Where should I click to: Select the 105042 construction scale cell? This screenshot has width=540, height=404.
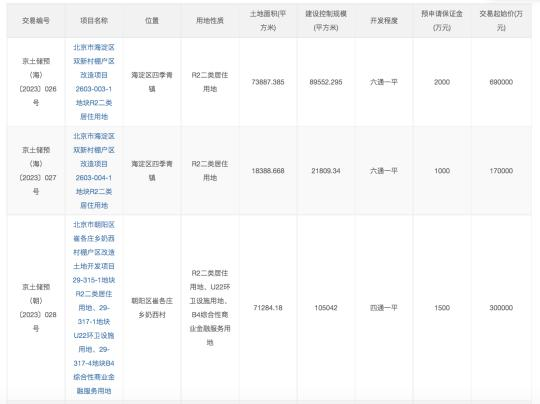click(x=326, y=308)
